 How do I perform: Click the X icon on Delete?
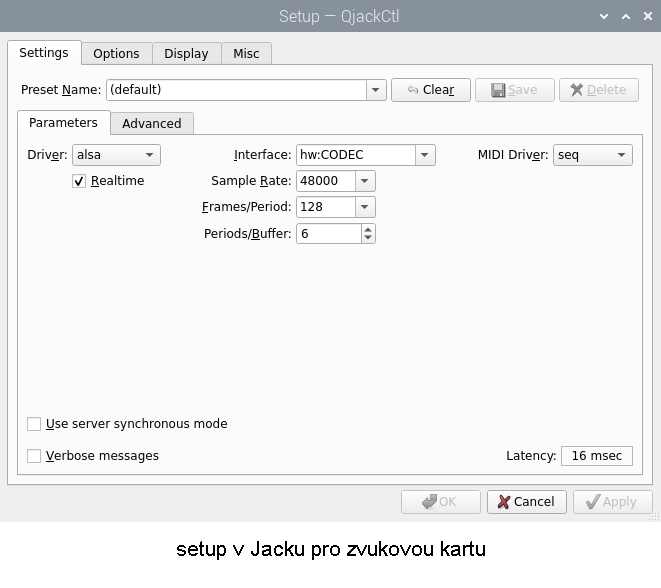pyautogui.click(x=577, y=90)
